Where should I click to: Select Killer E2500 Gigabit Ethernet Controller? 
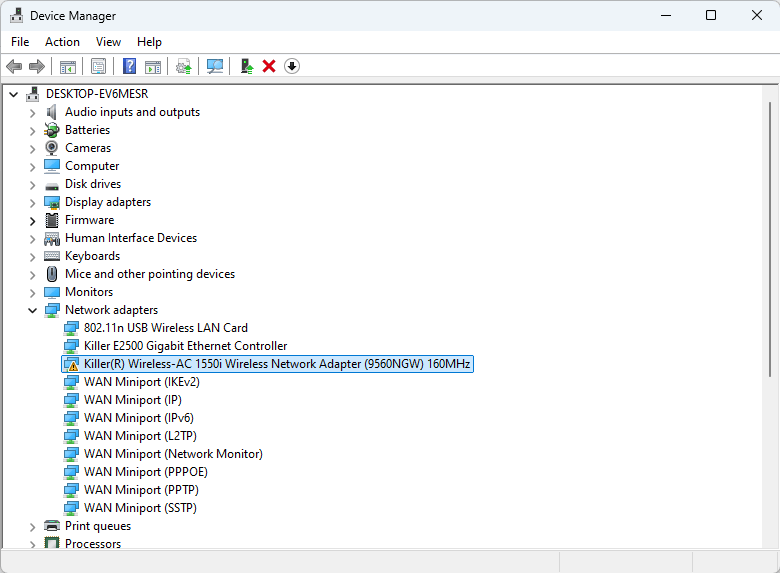(x=186, y=346)
